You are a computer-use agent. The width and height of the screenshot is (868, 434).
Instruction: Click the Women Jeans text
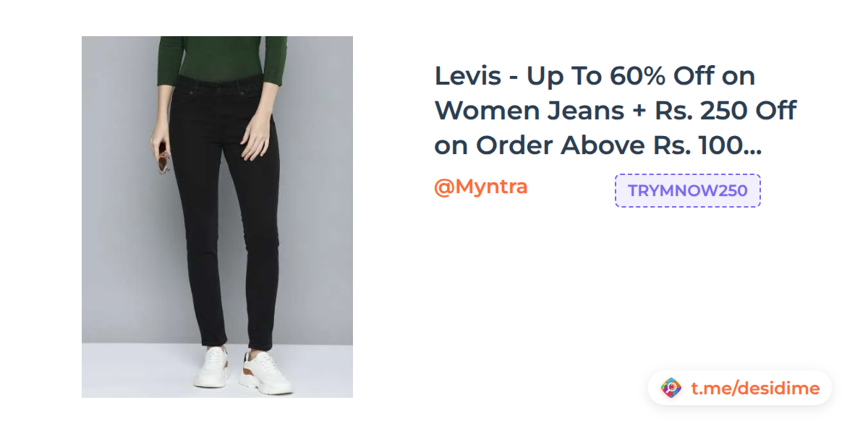[529, 111]
